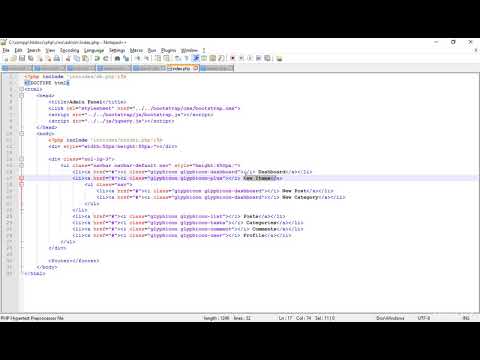Viewport: 480px width, 360px height.
Task: Collapse the red fold marker on line 18
Action: coord(21,184)
